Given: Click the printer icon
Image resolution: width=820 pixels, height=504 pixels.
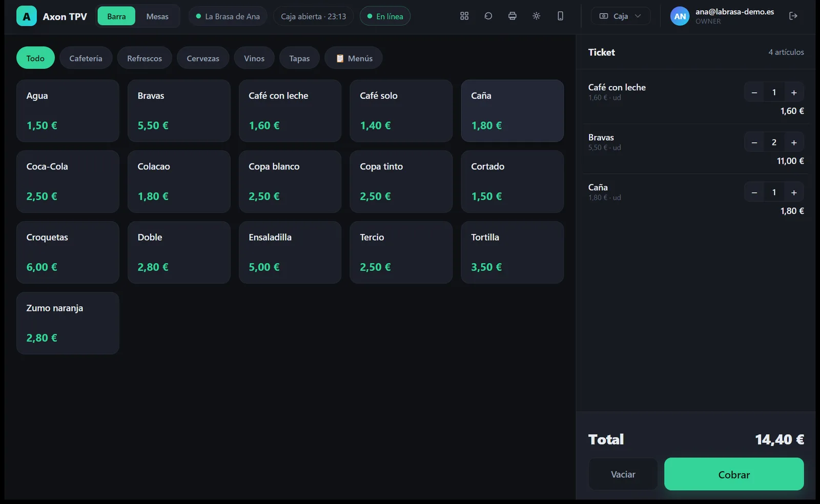Looking at the screenshot, I should click(x=512, y=16).
